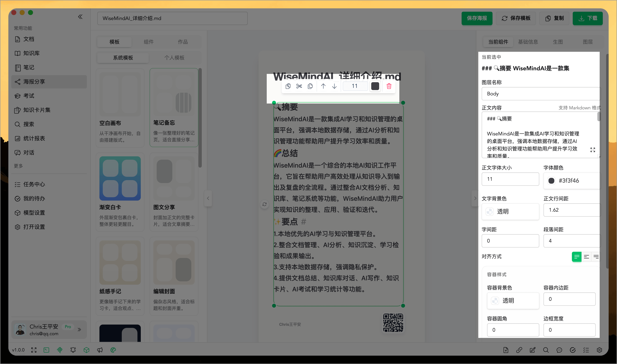Move the selected component up with the arrow icon

pos(323,86)
